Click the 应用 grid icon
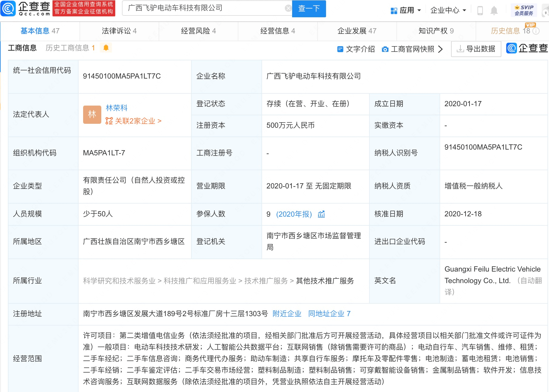 pyautogui.click(x=394, y=11)
